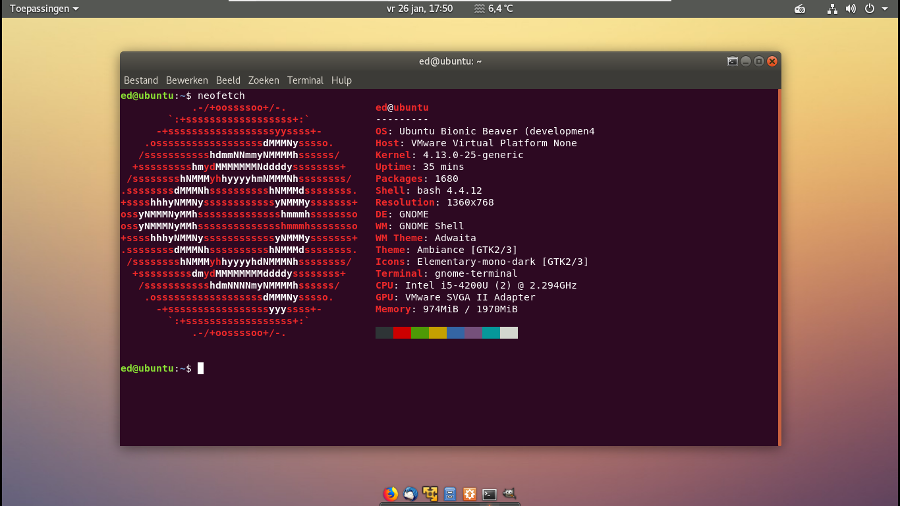This screenshot has height=506, width=900.
Task: Click the 'WM Theme: Adwaita' line
Action: pos(426,238)
